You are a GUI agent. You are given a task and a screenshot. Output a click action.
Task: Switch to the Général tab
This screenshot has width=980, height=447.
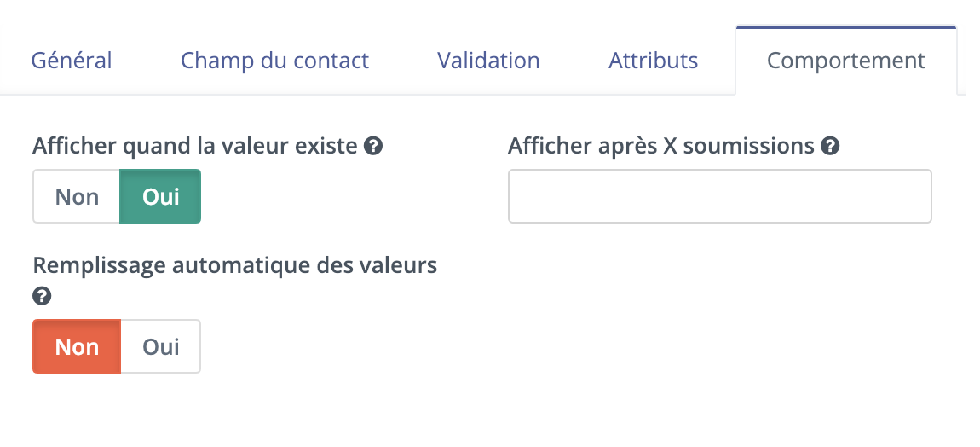click(72, 61)
